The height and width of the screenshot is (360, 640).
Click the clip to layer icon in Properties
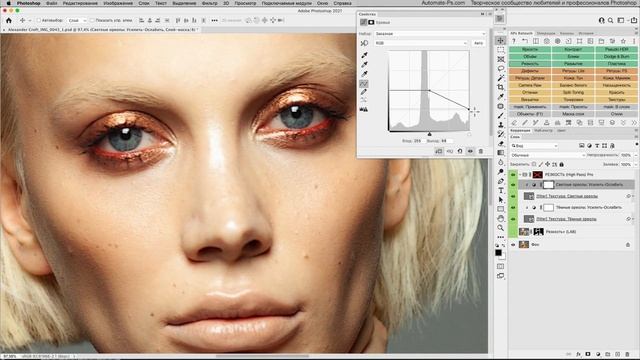pos(439,151)
